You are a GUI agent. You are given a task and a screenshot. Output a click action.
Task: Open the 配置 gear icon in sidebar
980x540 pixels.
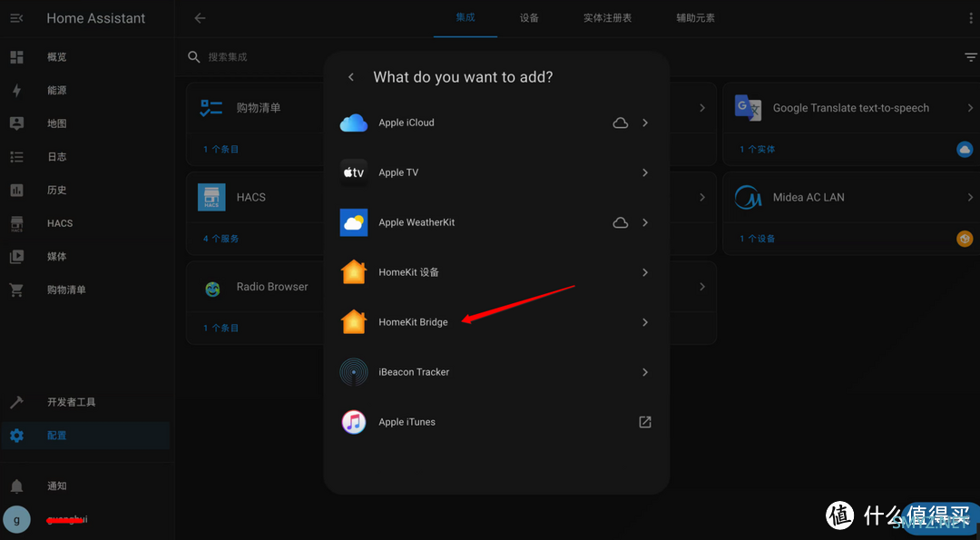tap(17, 436)
